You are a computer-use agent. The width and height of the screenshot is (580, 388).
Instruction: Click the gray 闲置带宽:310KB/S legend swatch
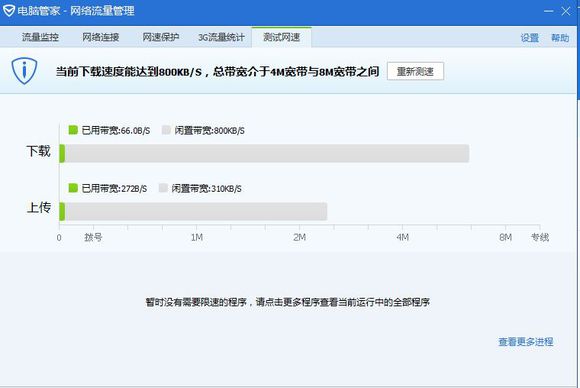(163, 188)
